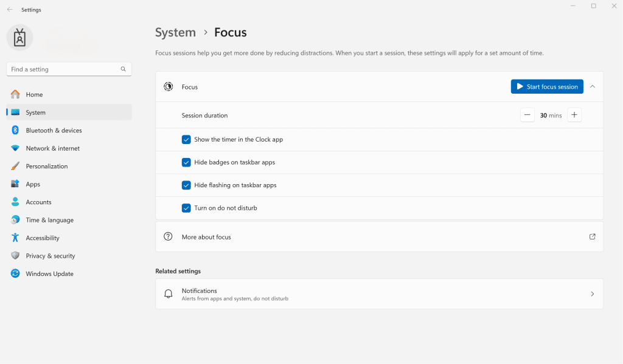Click the Apps icon in sidebar
The height and width of the screenshot is (364, 623).
(x=15, y=184)
